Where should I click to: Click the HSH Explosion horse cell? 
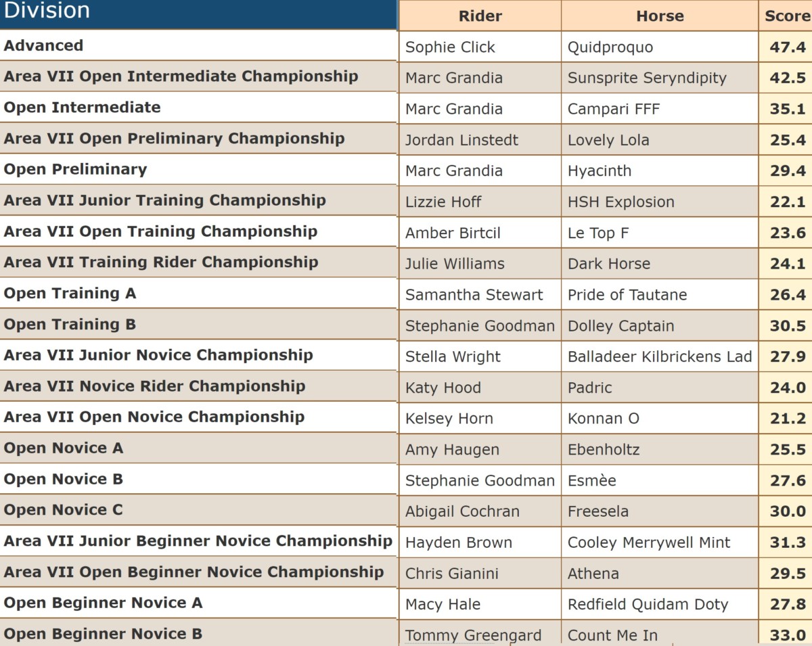click(660, 202)
